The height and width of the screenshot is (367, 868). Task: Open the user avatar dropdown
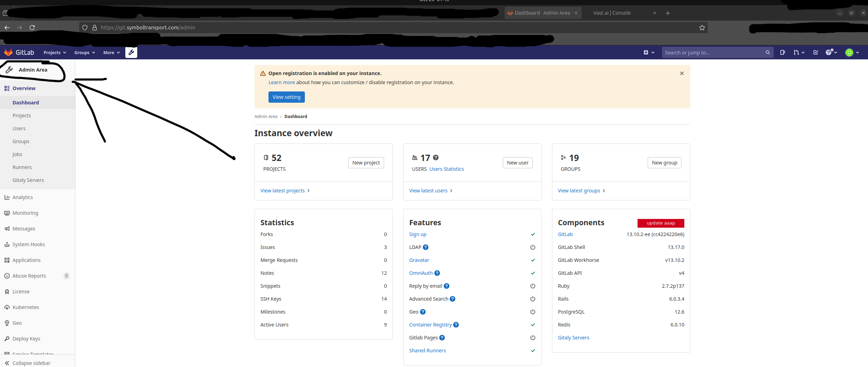852,52
